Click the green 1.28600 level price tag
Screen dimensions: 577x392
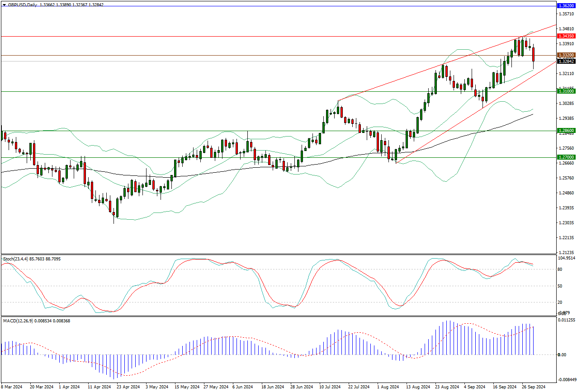pos(566,131)
